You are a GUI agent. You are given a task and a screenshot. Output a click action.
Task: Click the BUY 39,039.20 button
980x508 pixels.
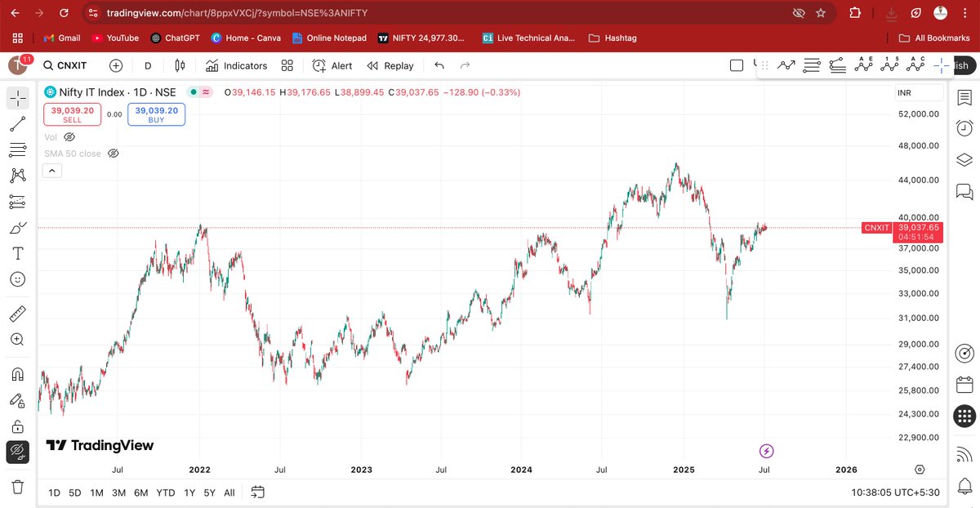tap(156, 114)
